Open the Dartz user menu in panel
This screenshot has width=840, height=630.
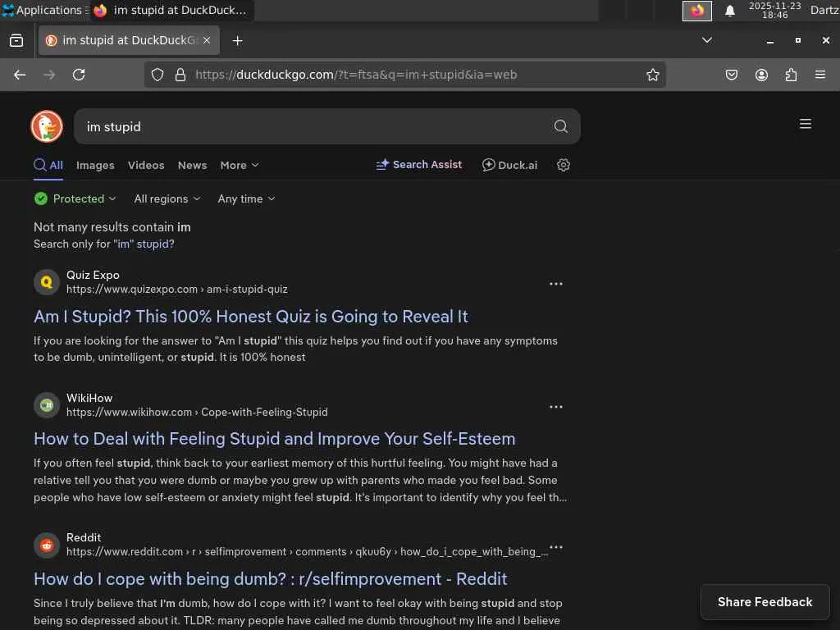click(x=824, y=10)
